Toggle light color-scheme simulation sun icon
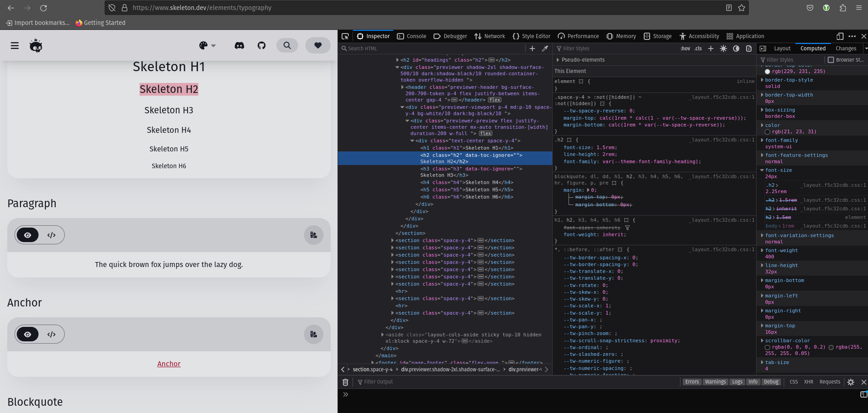 click(x=723, y=49)
